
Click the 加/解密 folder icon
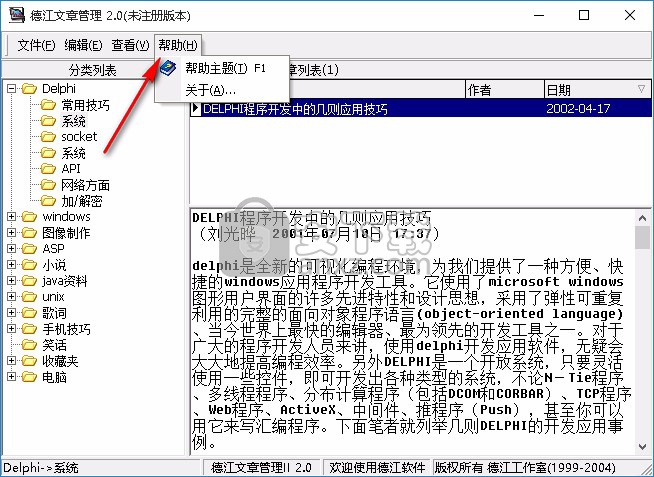[48, 201]
